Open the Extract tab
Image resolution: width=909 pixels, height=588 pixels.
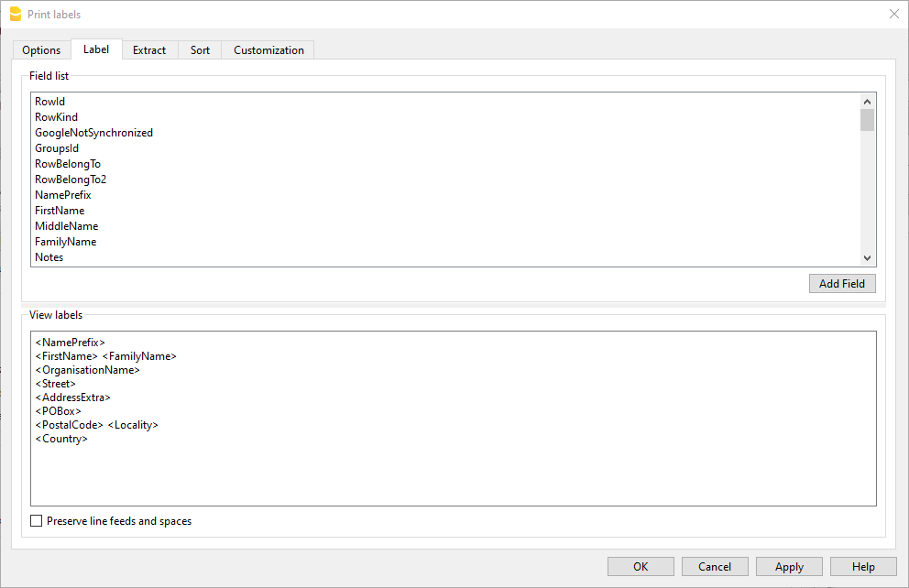pyautogui.click(x=149, y=50)
